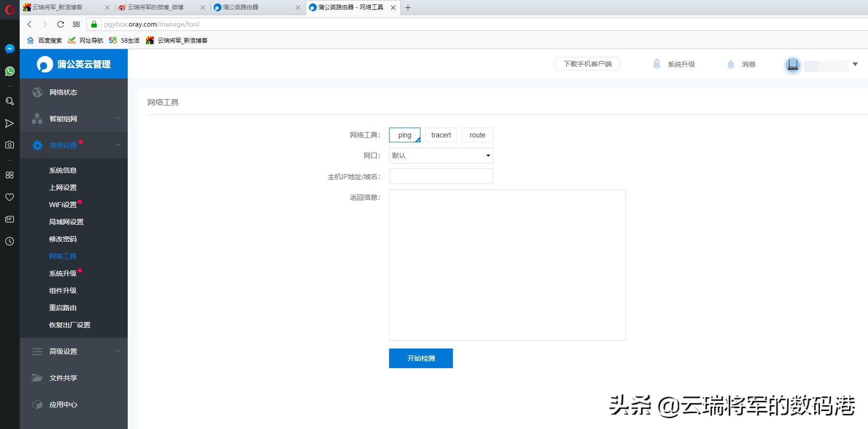Expand the account dropdown arrow
Screen dimensions: 868x429
pos(855,64)
